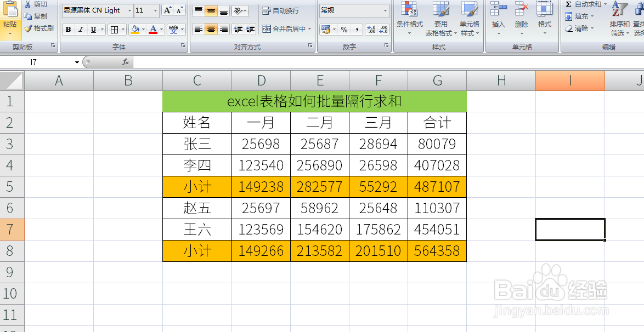The image size is (644, 332).
Task: Open underline style dropdown arrow
Action: (102, 29)
